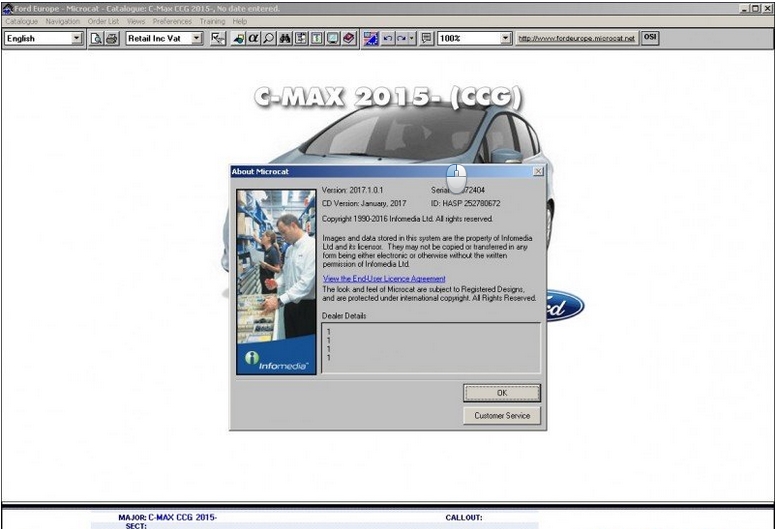Click the 'ID: HASP 252780672' text
The image size is (777, 529).
coord(465,204)
